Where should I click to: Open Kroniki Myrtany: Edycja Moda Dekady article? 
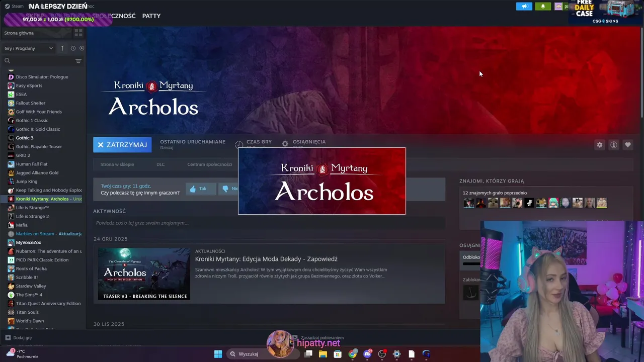tap(266, 259)
